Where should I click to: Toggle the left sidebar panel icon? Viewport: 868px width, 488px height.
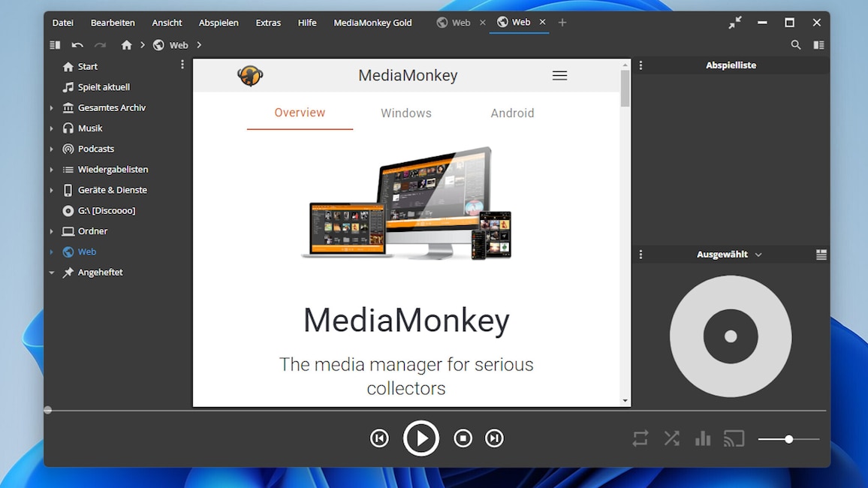(x=55, y=45)
